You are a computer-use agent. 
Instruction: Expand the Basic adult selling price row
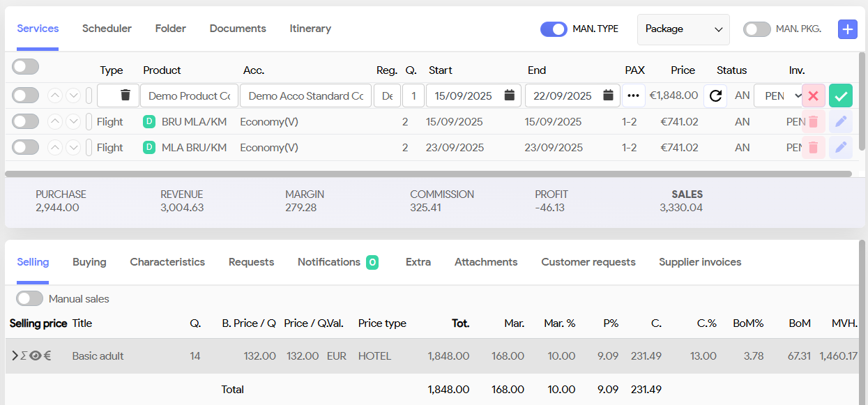coord(15,356)
